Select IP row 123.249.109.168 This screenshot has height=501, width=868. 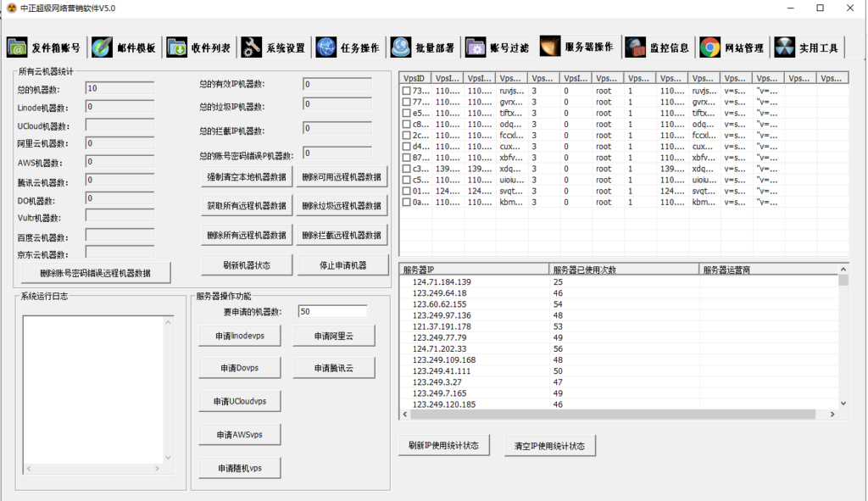tap(619, 359)
